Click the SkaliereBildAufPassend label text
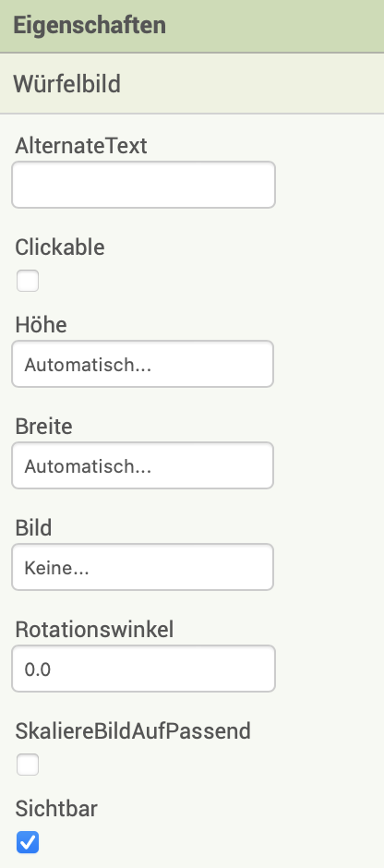The image size is (384, 868). click(133, 731)
